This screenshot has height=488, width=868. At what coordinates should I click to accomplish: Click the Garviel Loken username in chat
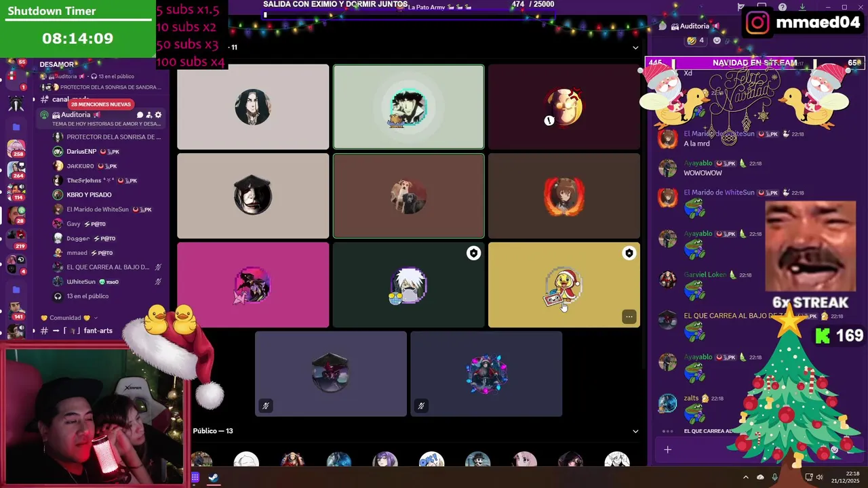705,275
